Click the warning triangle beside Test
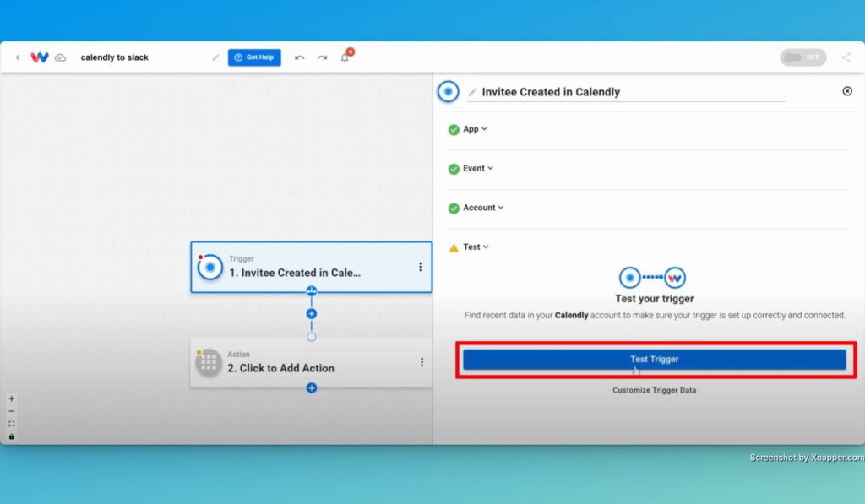This screenshot has height=504, width=865. 454,247
